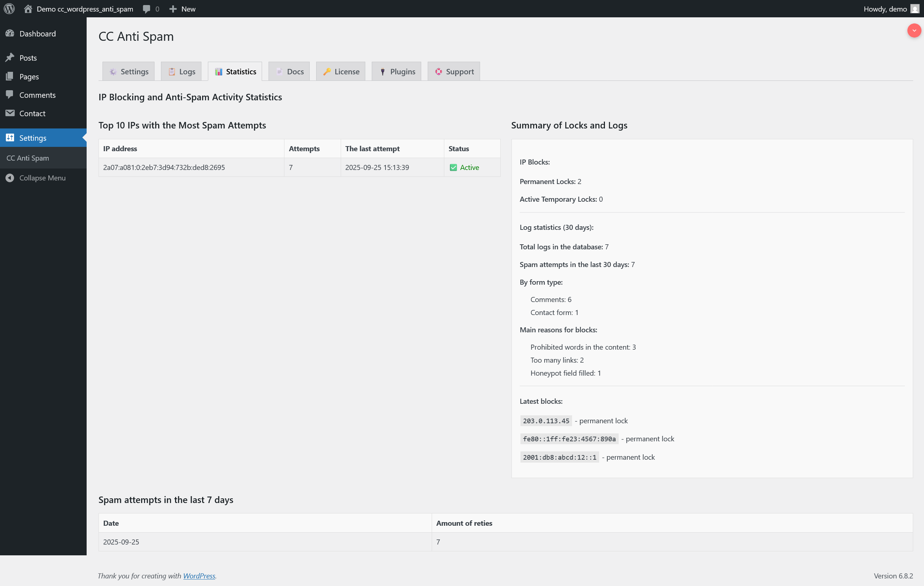Image resolution: width=924 pixels, height=586 pixels.
Task: Click the green Active status check for the listed IP
Action: pyautogui.click(x=454, y=167)
